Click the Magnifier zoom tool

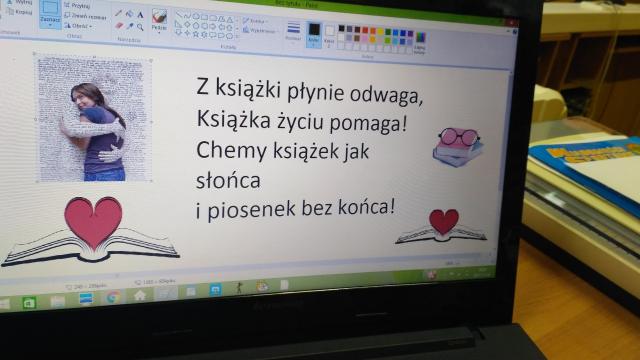coord(140,27)
